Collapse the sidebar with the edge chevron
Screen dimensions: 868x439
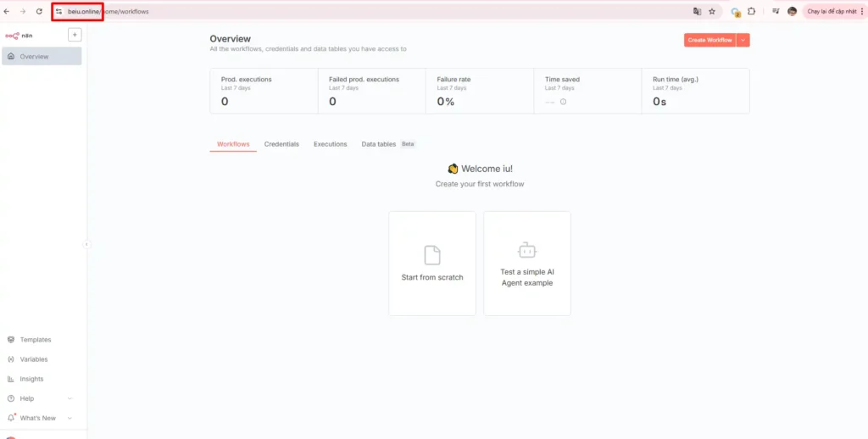coord(87,244)
